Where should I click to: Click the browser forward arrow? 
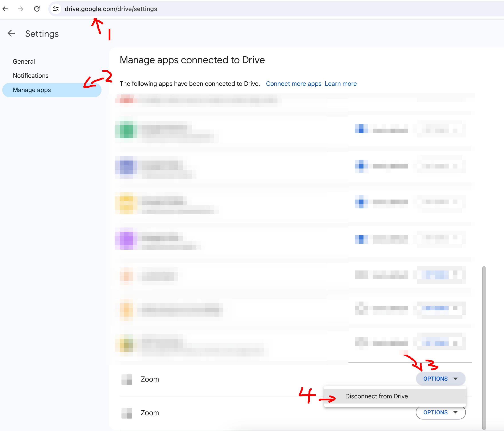coord(21,9)
